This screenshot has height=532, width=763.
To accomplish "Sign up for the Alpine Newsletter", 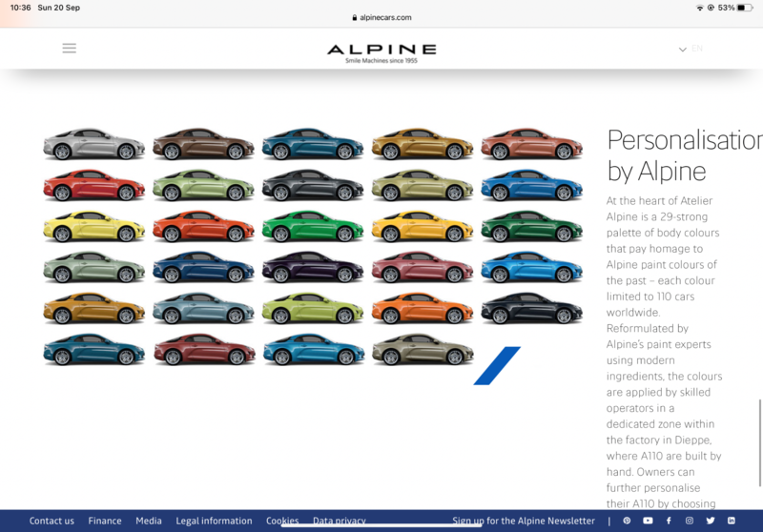I will tap(524, 521).
